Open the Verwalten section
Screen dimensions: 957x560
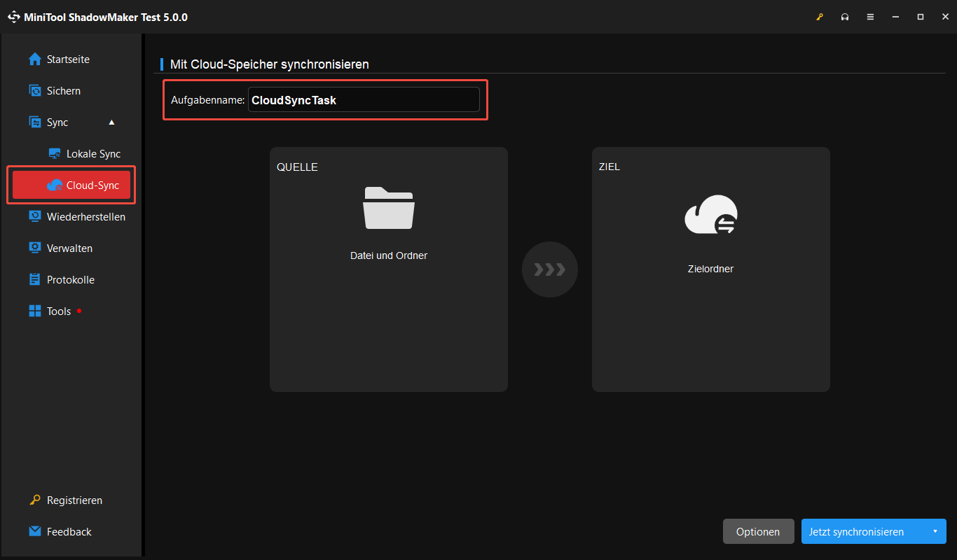(60, 248)
